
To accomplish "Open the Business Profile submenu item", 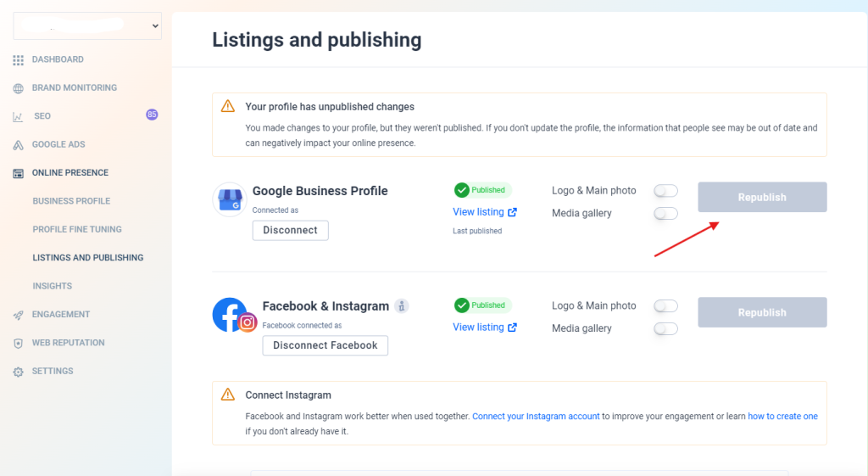I will click(71, 201).
